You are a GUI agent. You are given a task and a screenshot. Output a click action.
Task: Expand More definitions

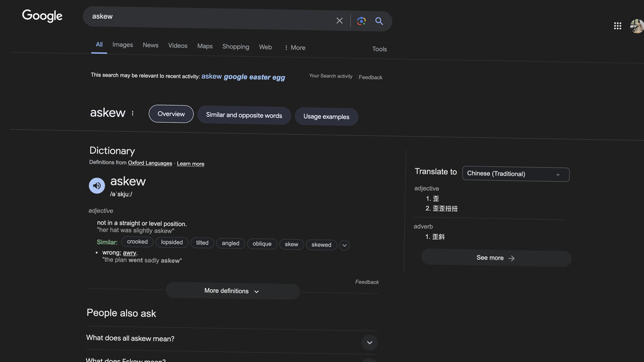click(232, 291)
